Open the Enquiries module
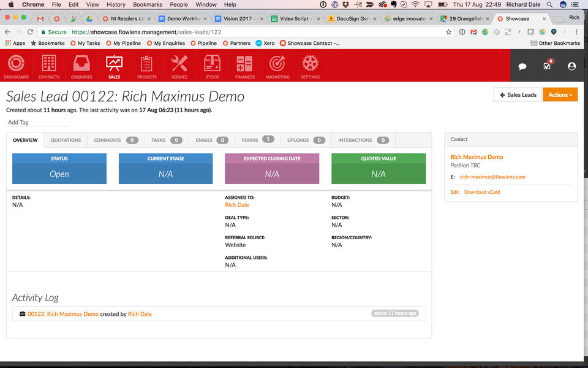Image resolution: width=588 pixels, height=368 pixels. 81,66
